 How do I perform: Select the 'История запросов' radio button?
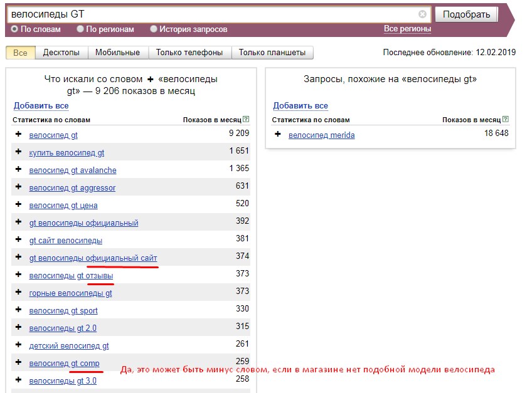[154, 29]
